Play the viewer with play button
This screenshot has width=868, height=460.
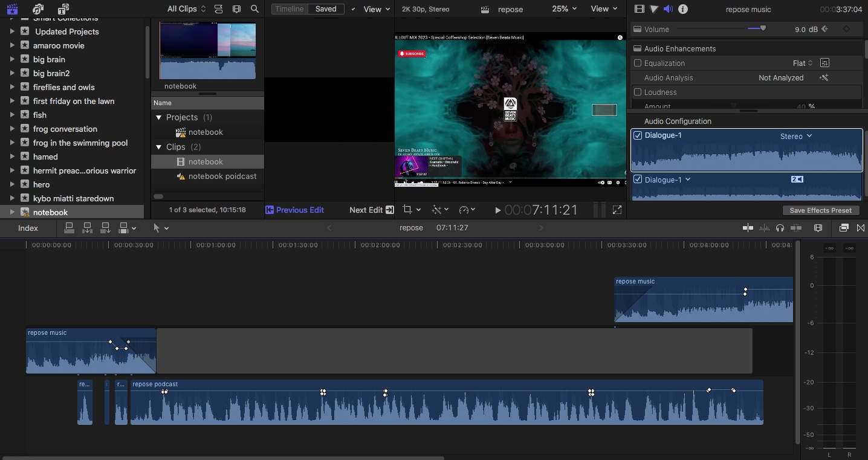click(497, 210)
